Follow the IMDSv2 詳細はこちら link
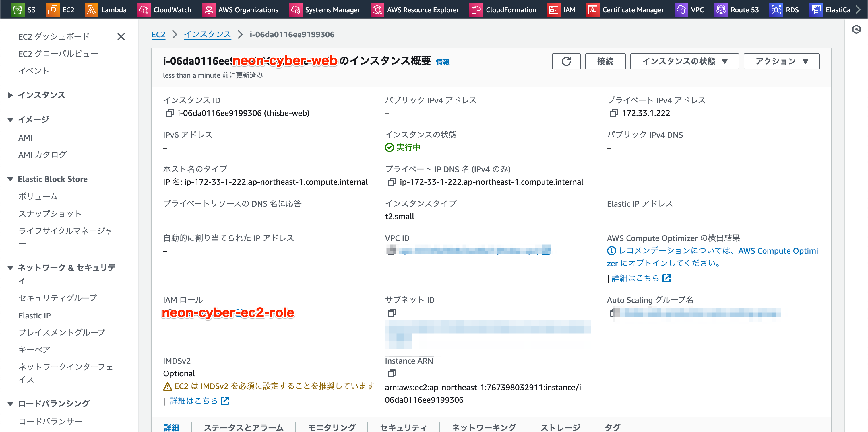868x432 pixels. (194, 400)
